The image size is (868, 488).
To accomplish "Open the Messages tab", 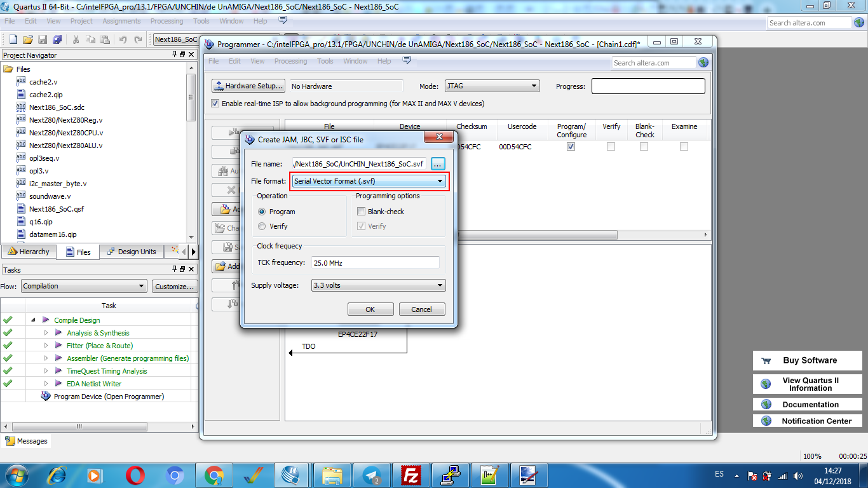I will click(x=26, y=441).
